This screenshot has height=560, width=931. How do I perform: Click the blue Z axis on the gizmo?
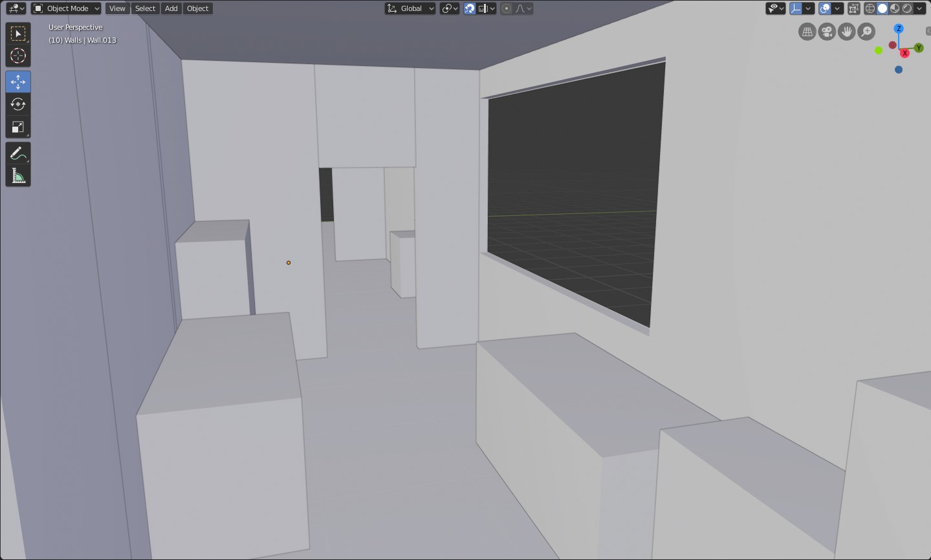[x=899, y=29]
